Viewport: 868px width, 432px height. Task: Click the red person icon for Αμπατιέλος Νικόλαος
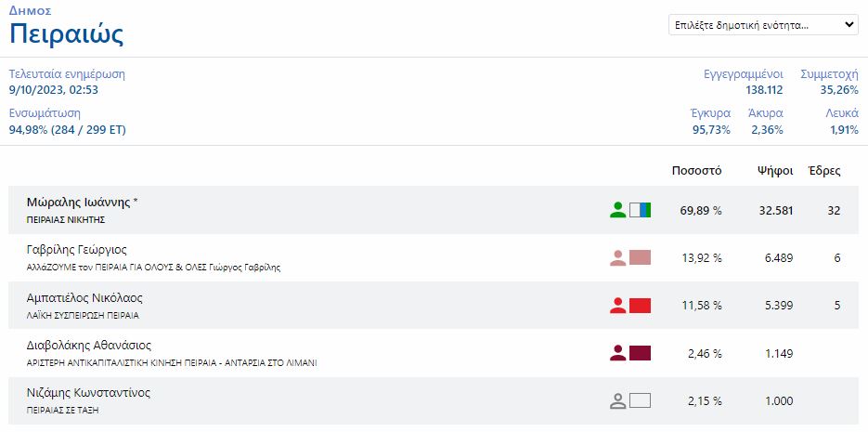[x=618, y=305]
